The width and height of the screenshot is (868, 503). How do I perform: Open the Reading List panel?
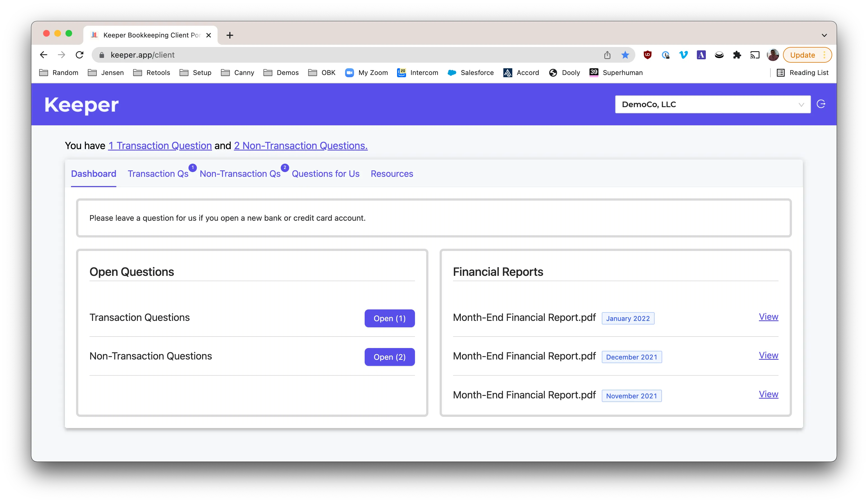803,73
